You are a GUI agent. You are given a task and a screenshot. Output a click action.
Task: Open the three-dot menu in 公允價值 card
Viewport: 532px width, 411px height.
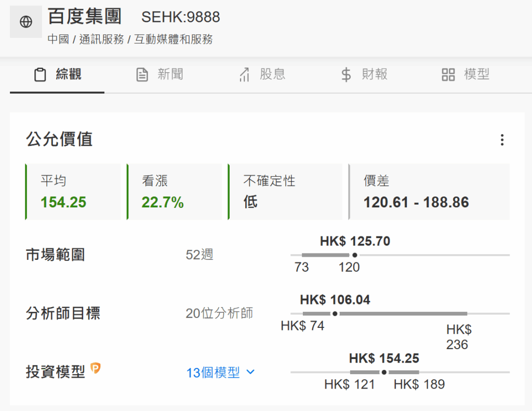[x=502, y=140]
